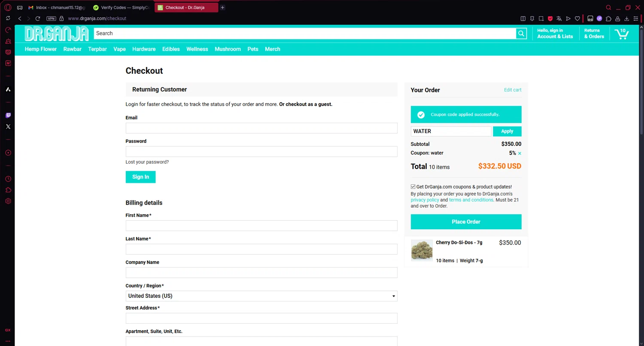Open the sidebar player icon
Screen dimensions: 644x346
click(8, 153)
